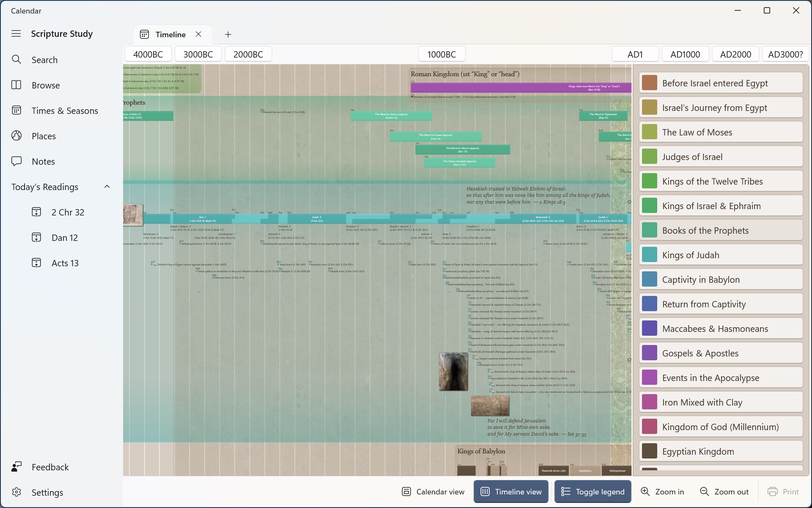Send Feedback via sidebar link
The width and height of the screenshot is (812, 508).
pyautogui.click(x=49, y=467)
